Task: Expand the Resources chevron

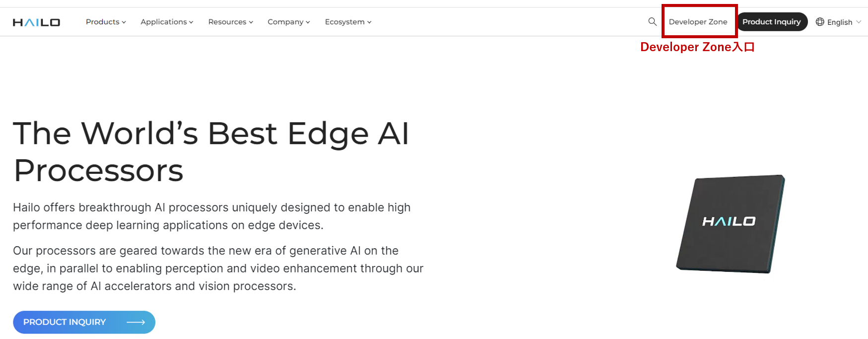Action: (251, 22)
